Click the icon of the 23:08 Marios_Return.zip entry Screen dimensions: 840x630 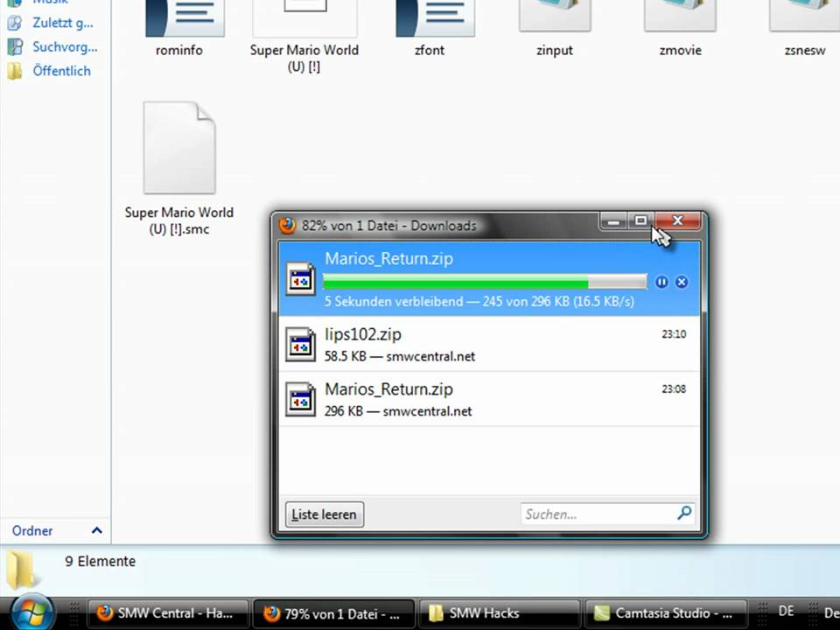tap(300, 399)
